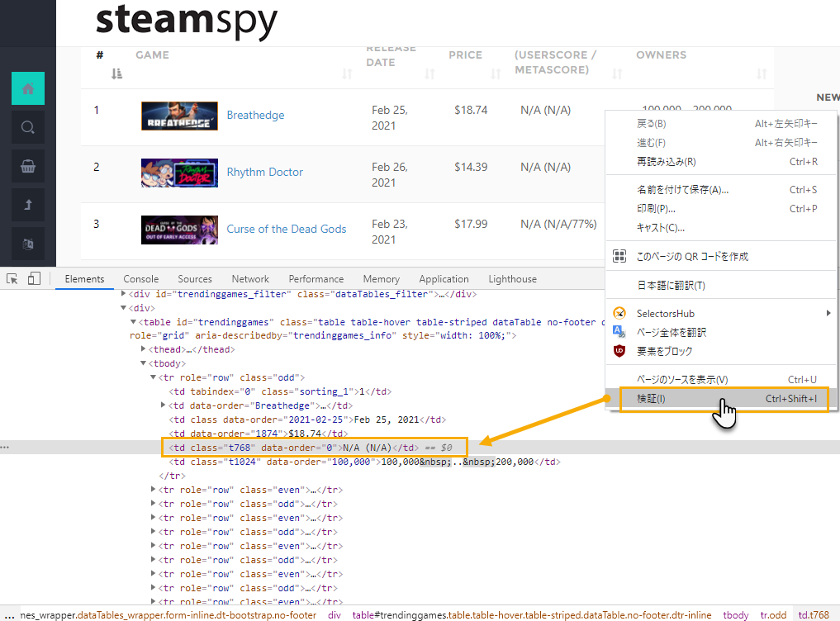Collapse the tbody node

[x=144, y=363]
